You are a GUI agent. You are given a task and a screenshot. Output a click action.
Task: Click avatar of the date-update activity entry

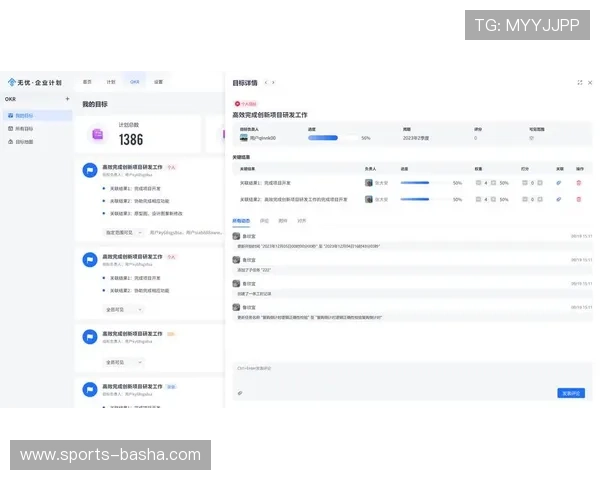[236, 236]
